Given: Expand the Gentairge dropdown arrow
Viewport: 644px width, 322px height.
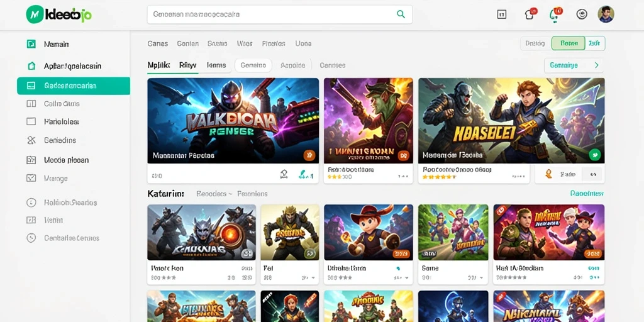Looking at the screenshot, I should coord(596,65).
